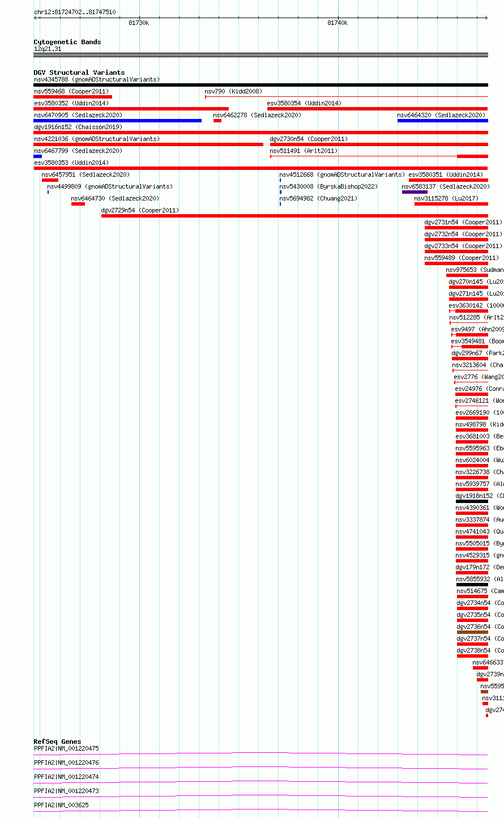Select PPFIA2|NM_003625 transcript
This screenshot has width=504, height=818.
click(61, 805)
